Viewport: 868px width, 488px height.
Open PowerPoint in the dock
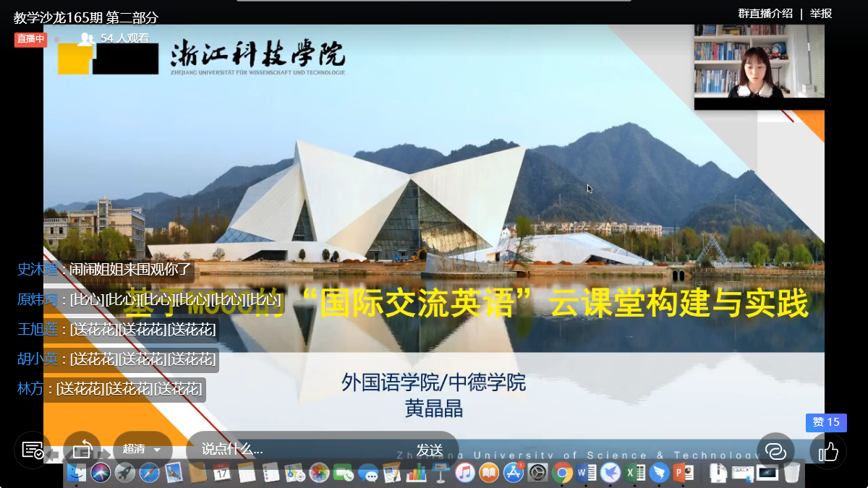(683, 474)
